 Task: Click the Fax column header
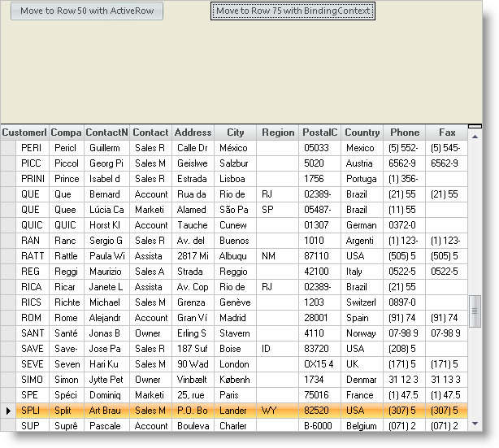pos(447,133)
